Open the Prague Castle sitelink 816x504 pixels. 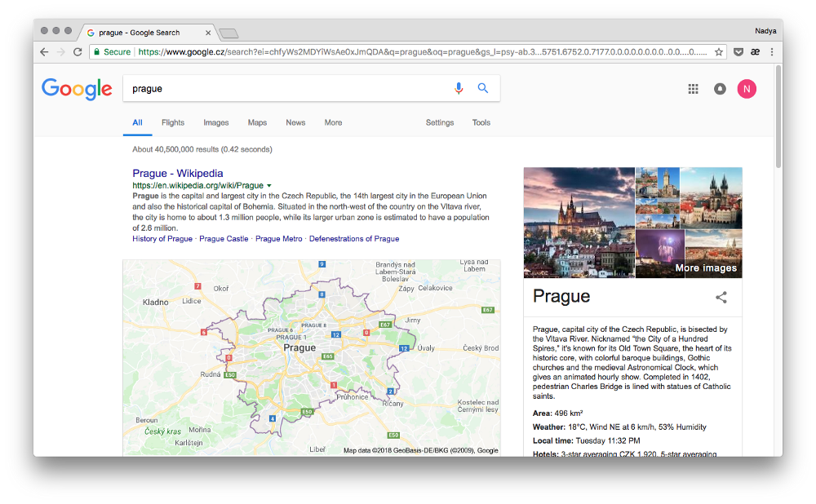pyautogui.click(x=224, y=239)
